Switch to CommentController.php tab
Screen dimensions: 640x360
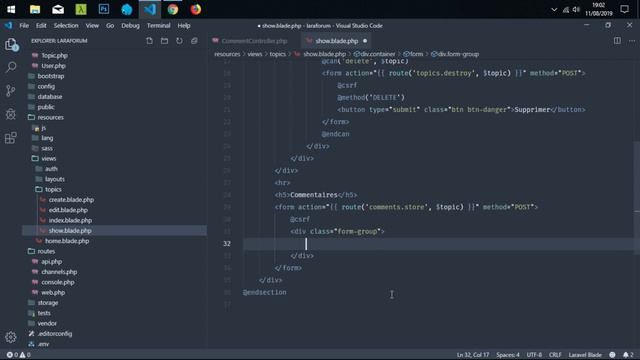coord(254,41)
